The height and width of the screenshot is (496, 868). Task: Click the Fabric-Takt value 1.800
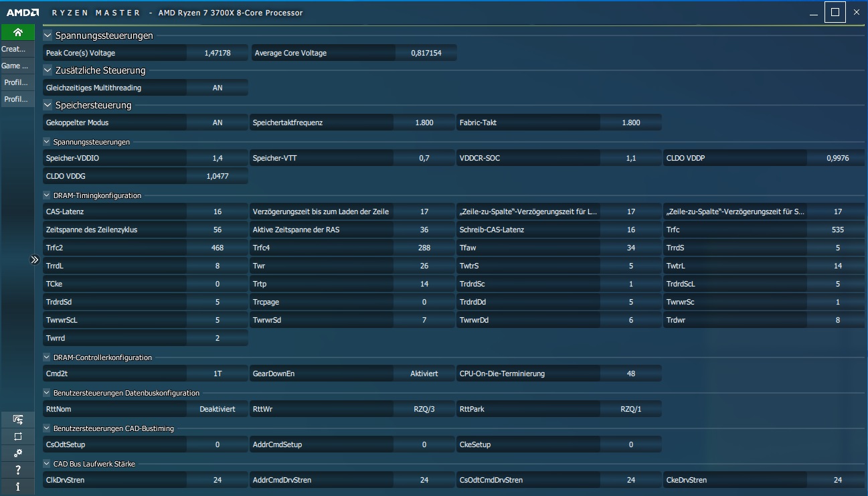tap(631, 122)
